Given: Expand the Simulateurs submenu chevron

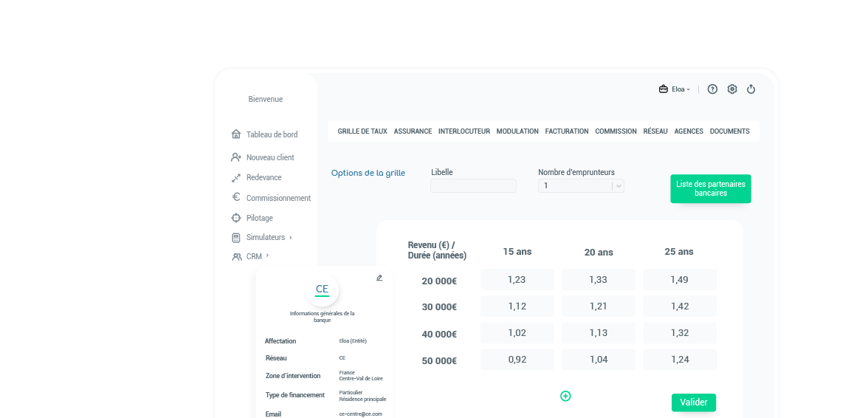Looking at the screenshot, I should point(291,238).
